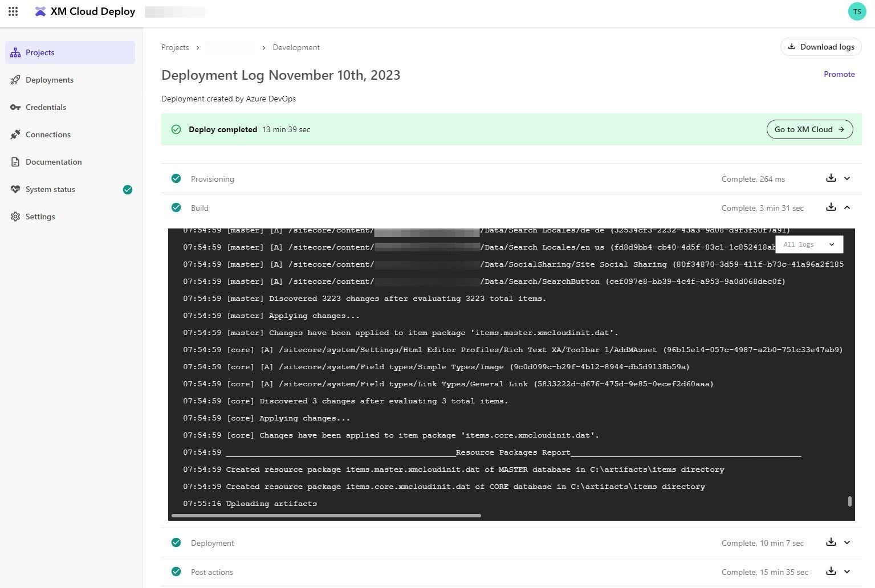Viewport: 875px width, 588px height.
Task: Click the Provisioning stage label
Action: pos(213,179)
